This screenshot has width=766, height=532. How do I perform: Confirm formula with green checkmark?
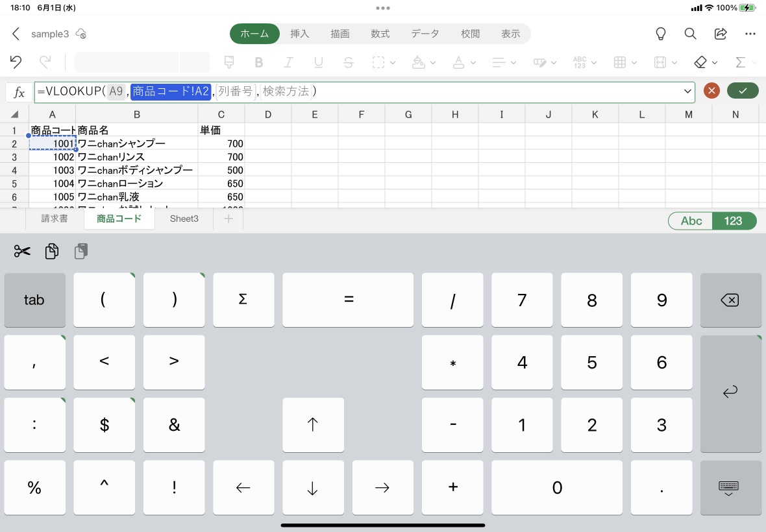743,90
